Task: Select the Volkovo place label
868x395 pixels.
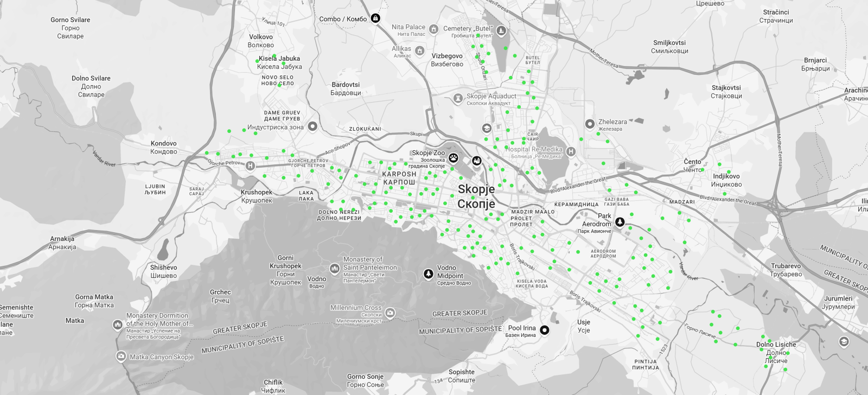Action: point(261,41)
